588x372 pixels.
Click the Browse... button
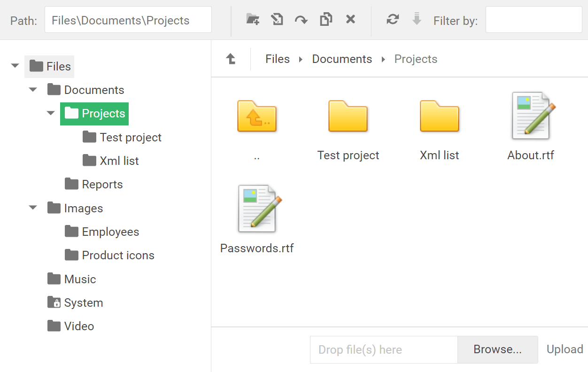[497, 349]
